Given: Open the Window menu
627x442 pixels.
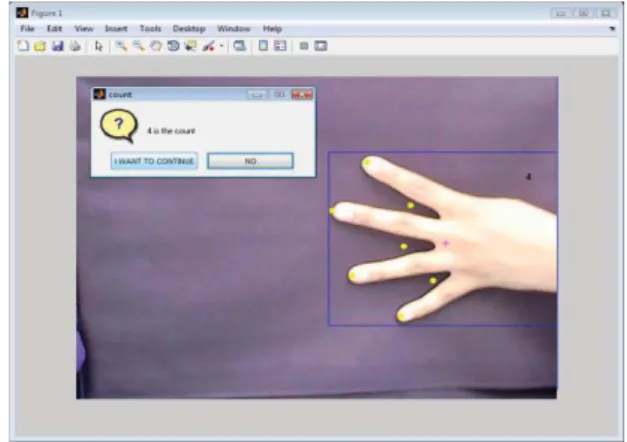Looking at the screenshot, I should (x=234, y=29).
